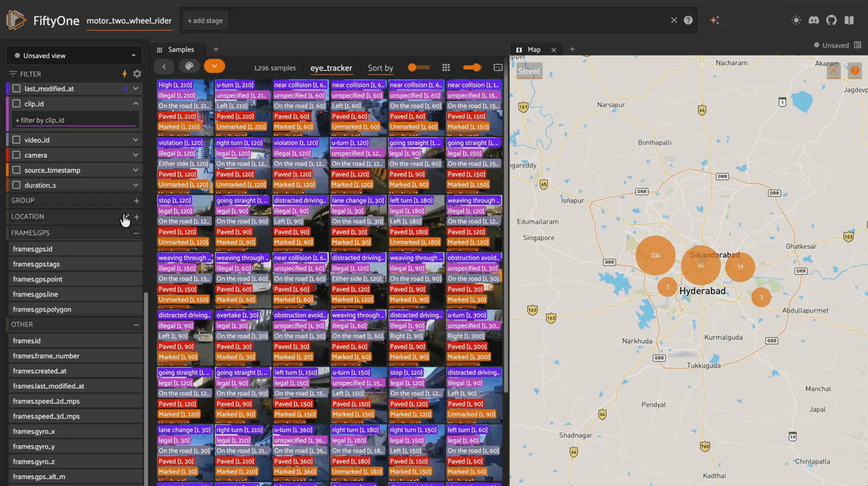Open the orange dropdown arrow button
868x486 pixels.
(x=214, y=67)
